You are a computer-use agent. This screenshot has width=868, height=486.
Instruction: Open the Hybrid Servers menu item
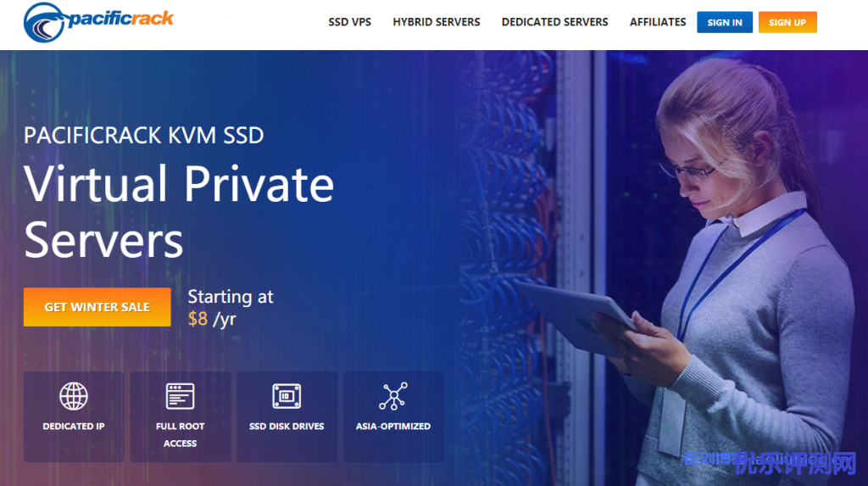[x=437, y=22]
